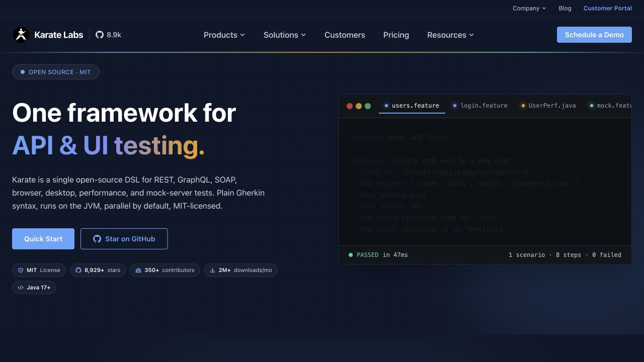Open the UserPerf.java tab
The height and width of the screenshot is (362, 644).
pos(548,106)
